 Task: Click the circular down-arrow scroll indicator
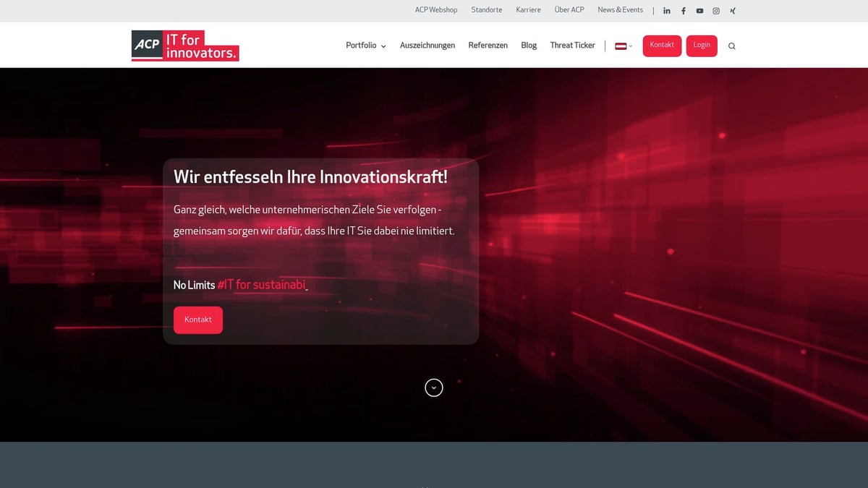tap(434, 388)
